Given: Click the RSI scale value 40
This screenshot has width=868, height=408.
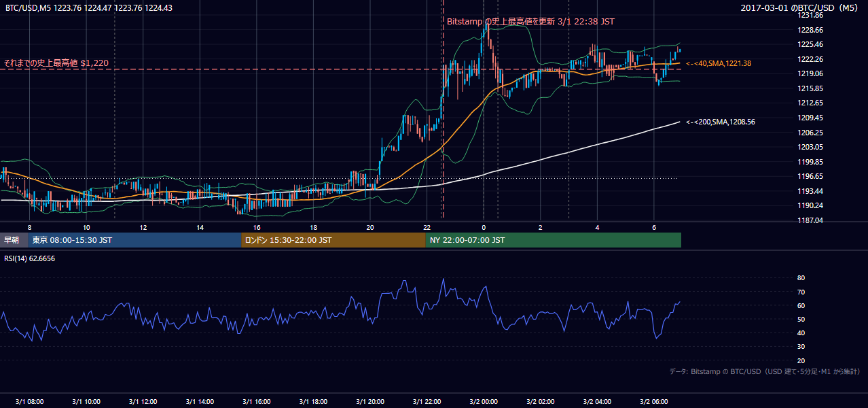Looking at the screenshot, I should click(801, 333).
